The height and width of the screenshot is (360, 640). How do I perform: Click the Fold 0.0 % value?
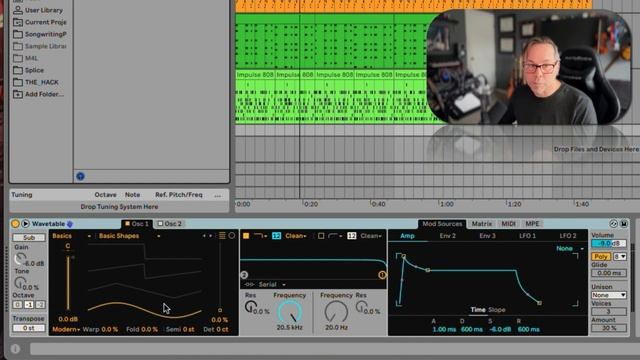pyautogui.click(x=149, y=329)
